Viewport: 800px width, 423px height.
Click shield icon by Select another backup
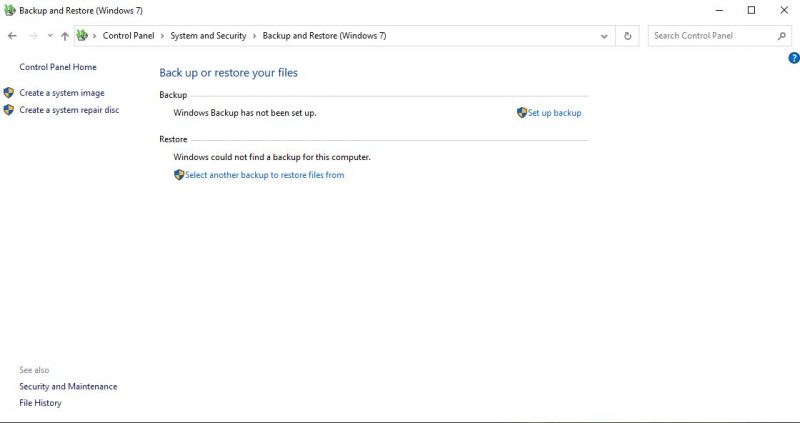click(179, 175)
